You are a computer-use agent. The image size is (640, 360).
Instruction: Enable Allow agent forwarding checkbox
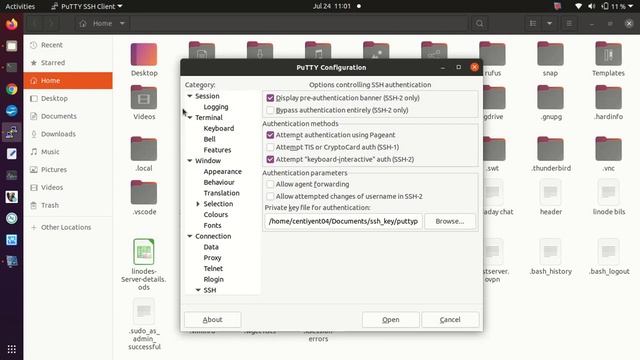(270, 184)
